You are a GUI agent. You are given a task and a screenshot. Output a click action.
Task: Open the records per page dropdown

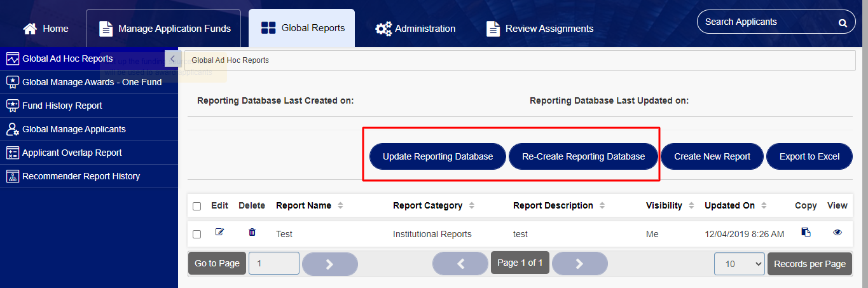[739, 264]
